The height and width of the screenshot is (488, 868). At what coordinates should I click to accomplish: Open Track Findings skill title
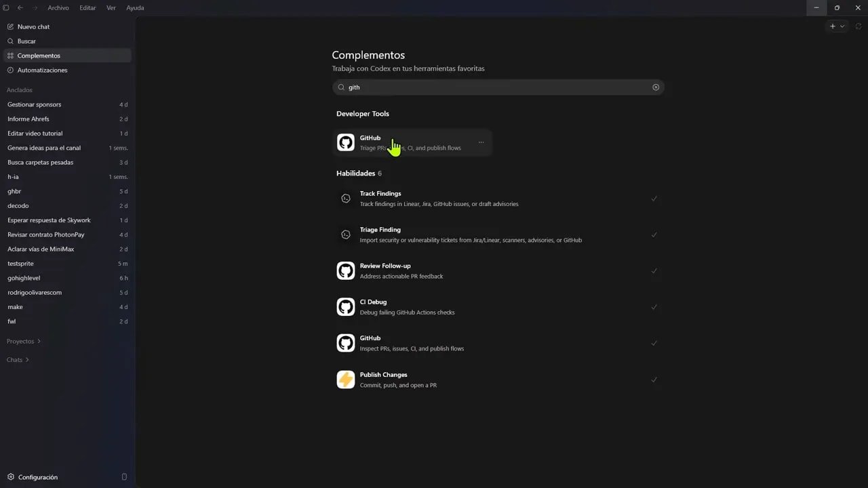[380, 194]
